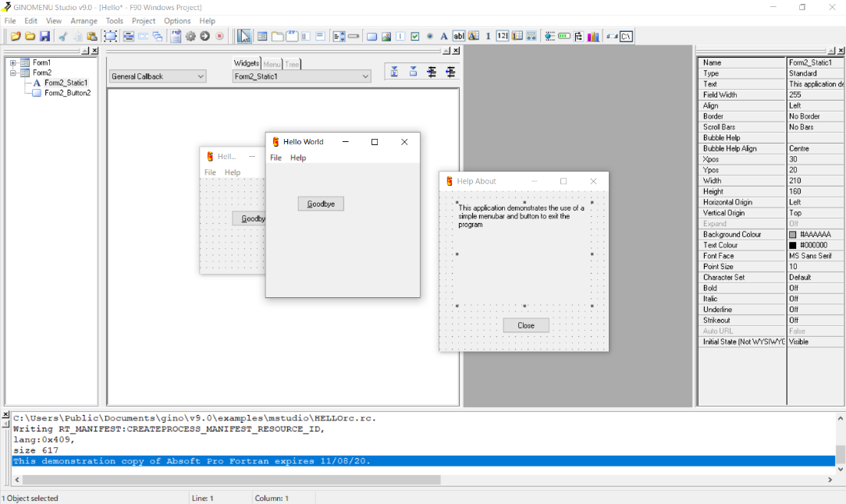846x504 pixels.
Task: Click the output panel horizontal scrollbar
Action: point(232,479)
